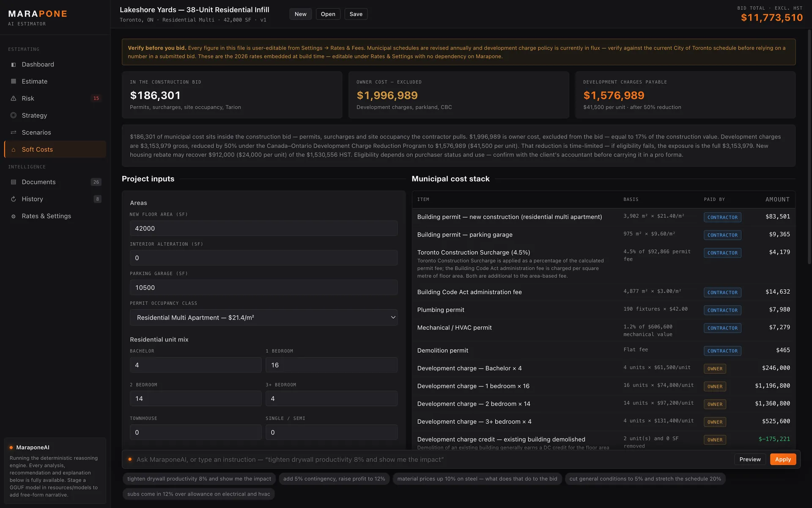Click the History clock icon

[14, 199]
